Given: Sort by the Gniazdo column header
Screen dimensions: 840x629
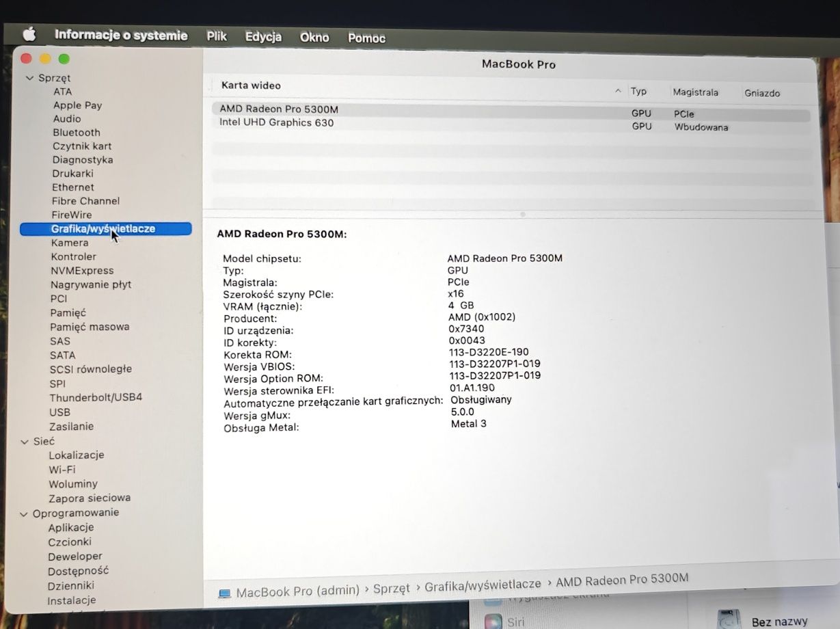Looking at the screenshot, I should [x=762, y=93].
